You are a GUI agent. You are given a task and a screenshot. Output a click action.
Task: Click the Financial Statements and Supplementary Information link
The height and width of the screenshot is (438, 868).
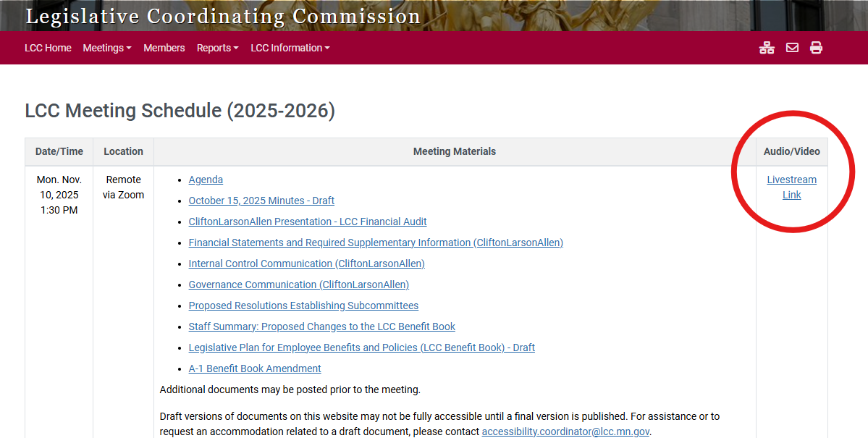pyautogui.click(x=376, y=242)
